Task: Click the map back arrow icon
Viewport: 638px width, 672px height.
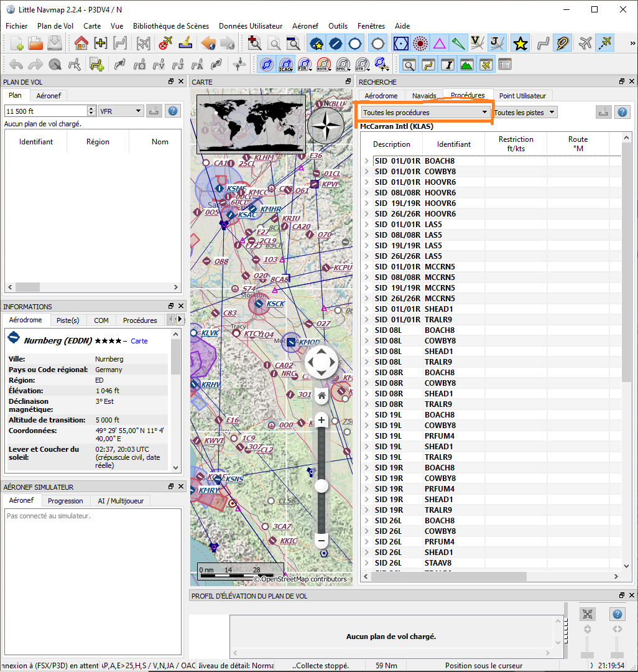Action: (x=208, y=44)
